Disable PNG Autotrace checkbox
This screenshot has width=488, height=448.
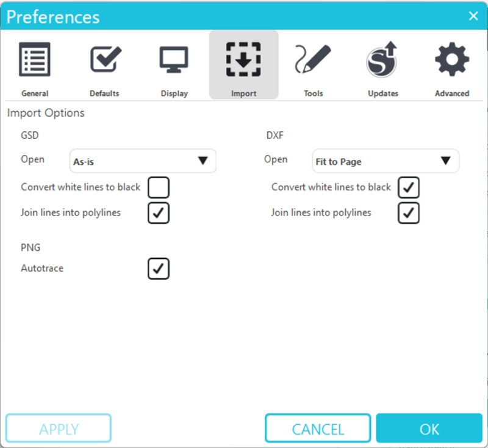(159, 269)
